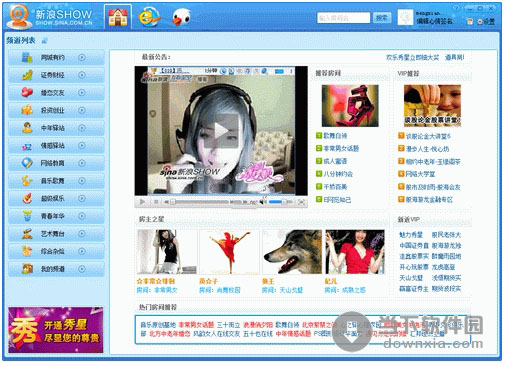Open 编辑心情签名 signature text
This screenshot has height=366, width=507.
click(x=434, y=21)
